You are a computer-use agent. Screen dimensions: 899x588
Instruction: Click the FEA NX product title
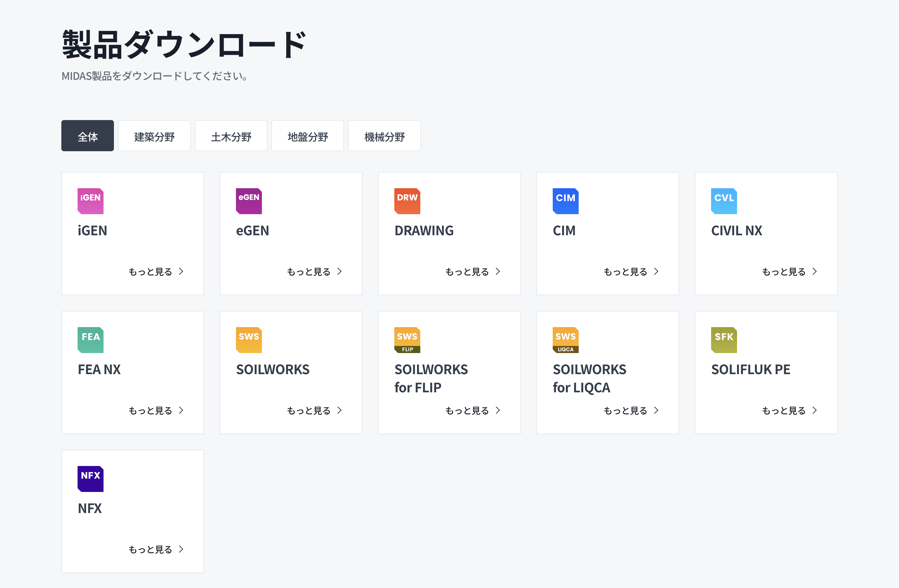(99, 369)
